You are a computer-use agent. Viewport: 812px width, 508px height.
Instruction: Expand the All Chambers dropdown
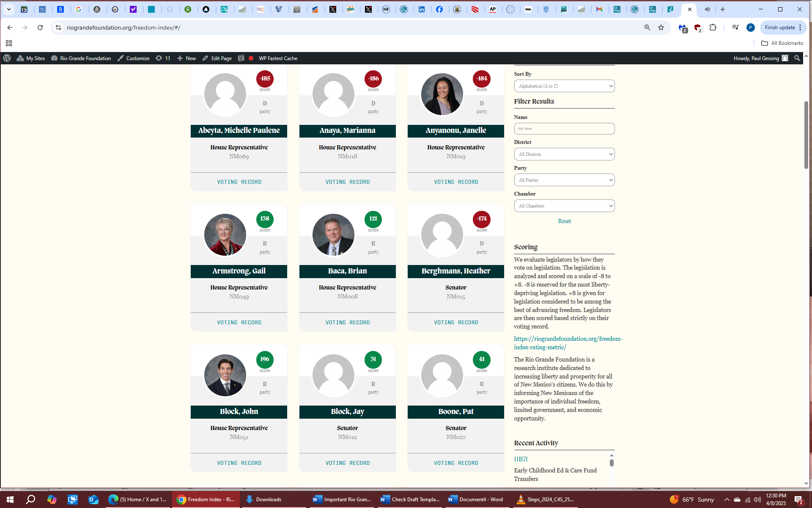(564, 206)
